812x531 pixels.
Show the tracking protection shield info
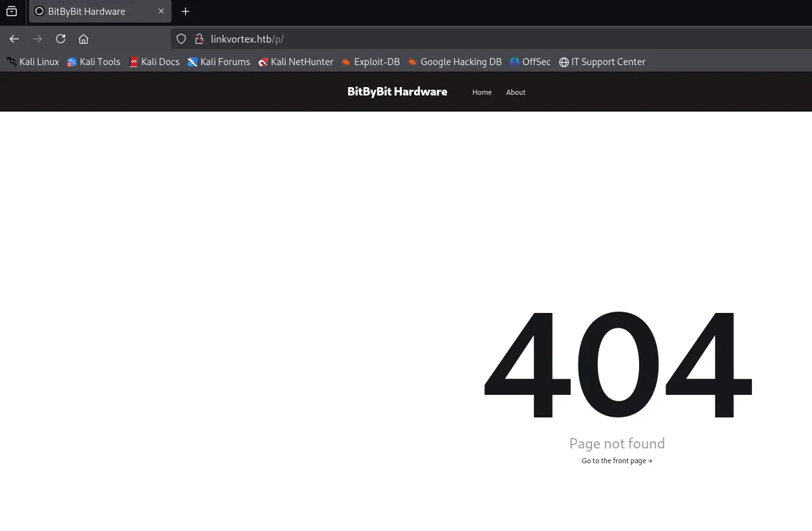181,39
